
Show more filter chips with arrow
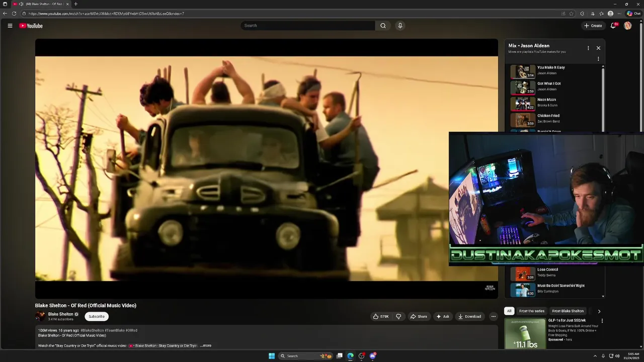point(599,311)
